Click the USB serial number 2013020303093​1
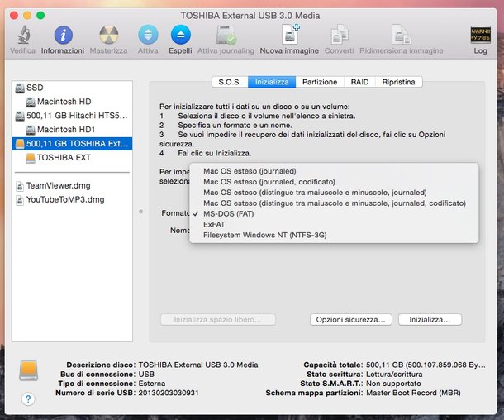504x420 pixels. coord(169,393)
